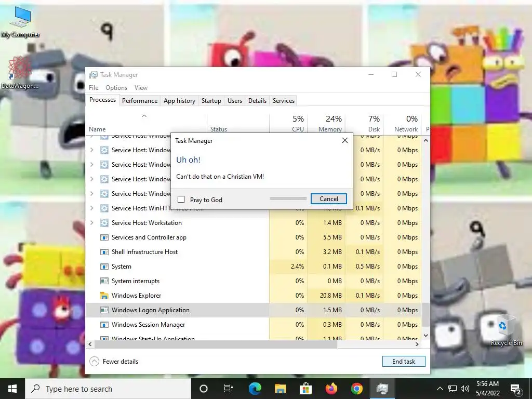Sort by the Status column header
This screenshot has width=532, height=399.
(x=238, y=124)
